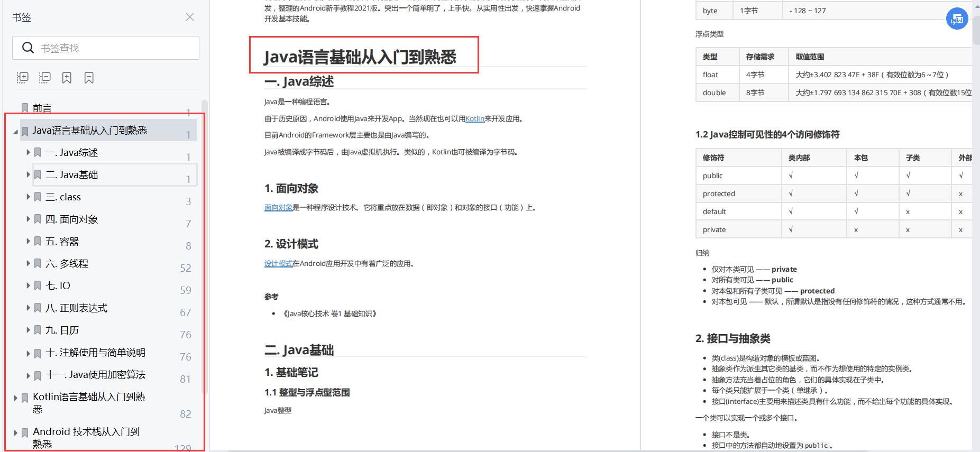Open the 前言 bookmark
Screen dimensions: 980x452
42,108
